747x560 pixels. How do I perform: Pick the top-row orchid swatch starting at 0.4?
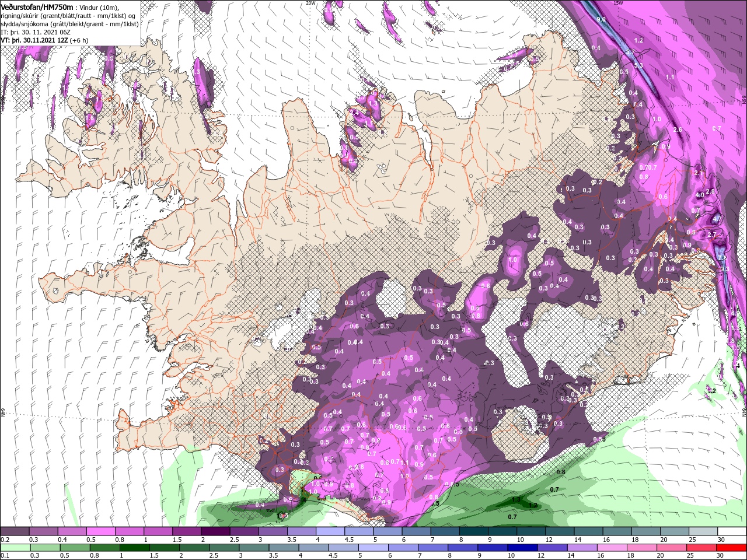(72, 531)
